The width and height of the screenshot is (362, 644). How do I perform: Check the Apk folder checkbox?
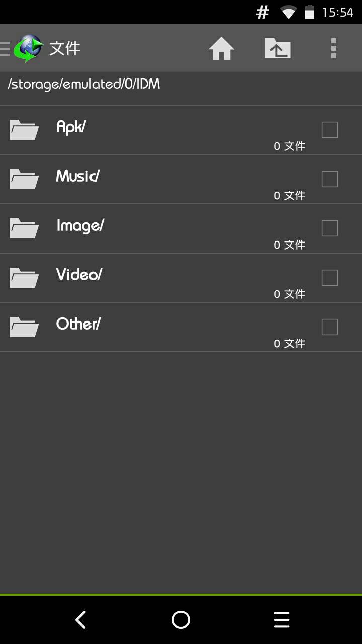[x=329, y=130]
